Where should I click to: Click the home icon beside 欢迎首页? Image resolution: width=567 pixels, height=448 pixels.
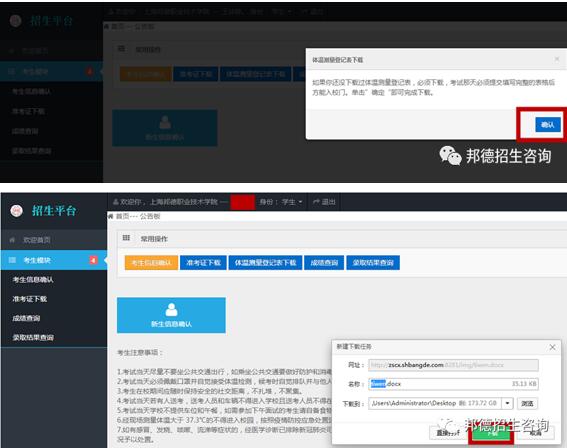point(12,240)
